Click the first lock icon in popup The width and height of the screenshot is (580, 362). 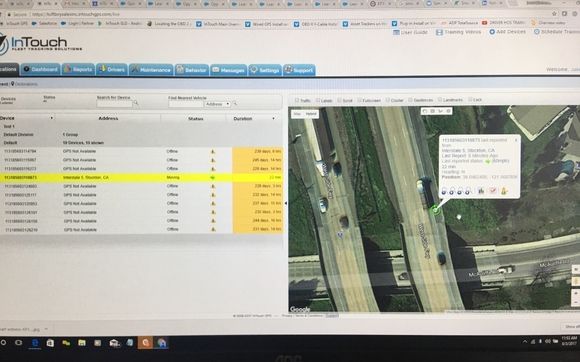click(444, 191)
